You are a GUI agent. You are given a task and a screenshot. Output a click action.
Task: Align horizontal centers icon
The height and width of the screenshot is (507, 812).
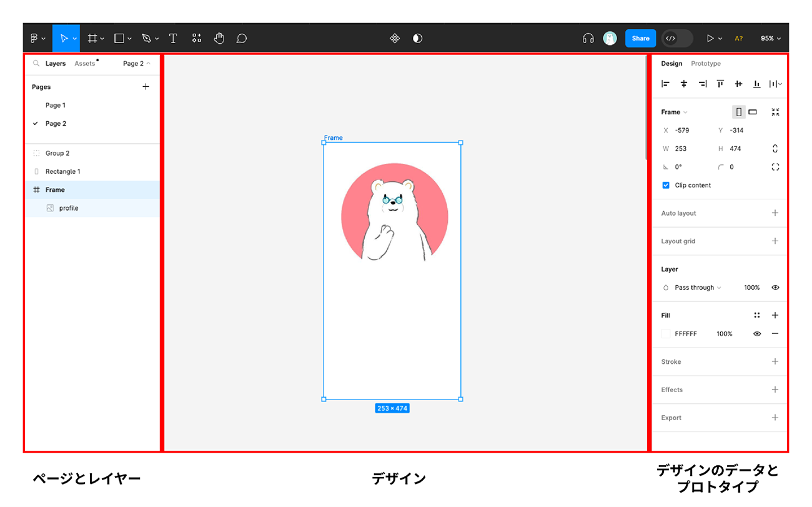(684, 84)
